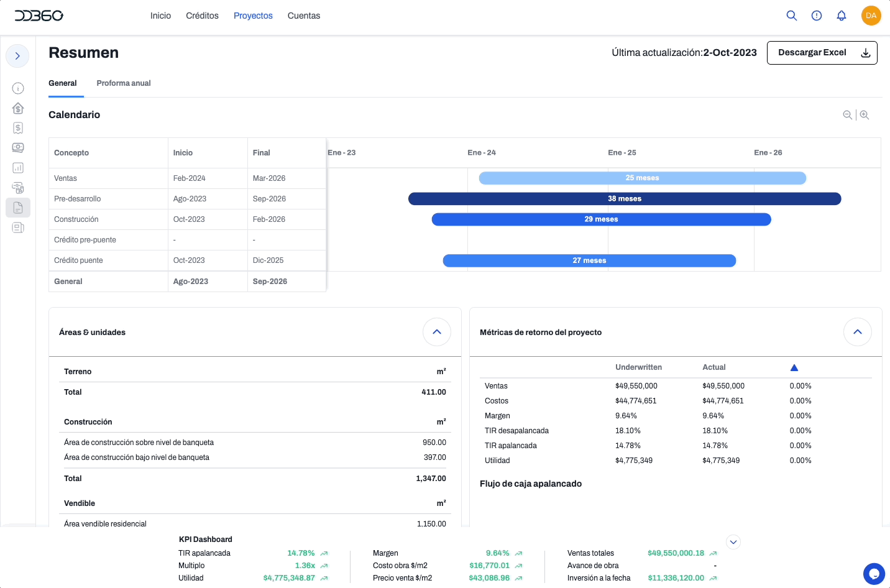This screenshot has width=890, height=588.
Task: Open the dollar receipt sidebar icon
Action: click(x=18, y=128)
